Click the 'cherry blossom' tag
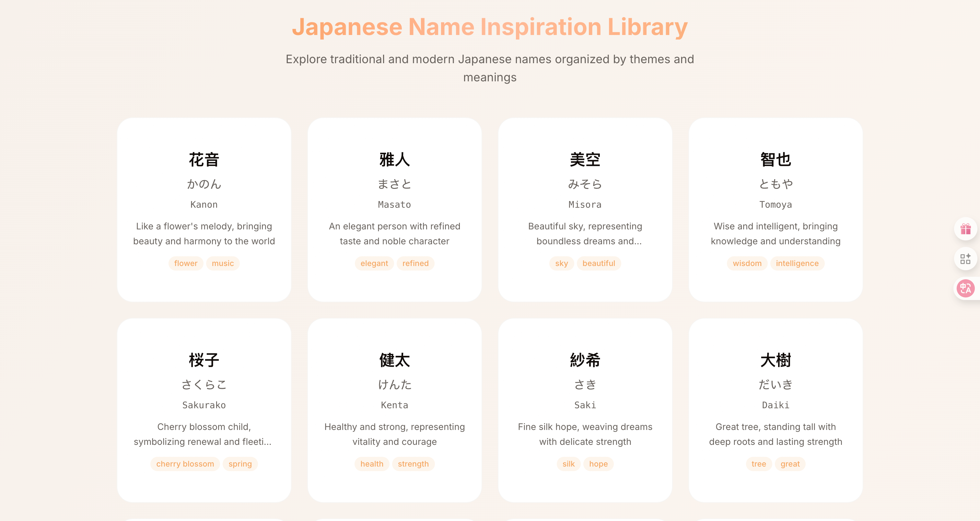 pyautogui.click(x=185, y=464)
